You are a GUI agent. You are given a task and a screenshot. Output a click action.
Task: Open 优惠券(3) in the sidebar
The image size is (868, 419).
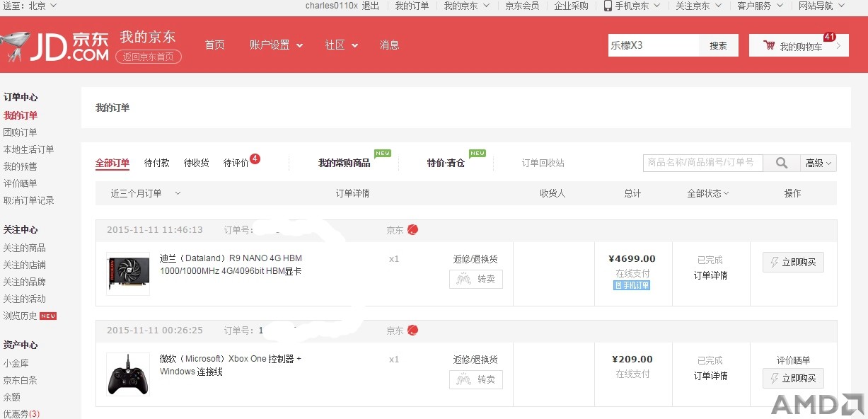click(x=21, y=413)
